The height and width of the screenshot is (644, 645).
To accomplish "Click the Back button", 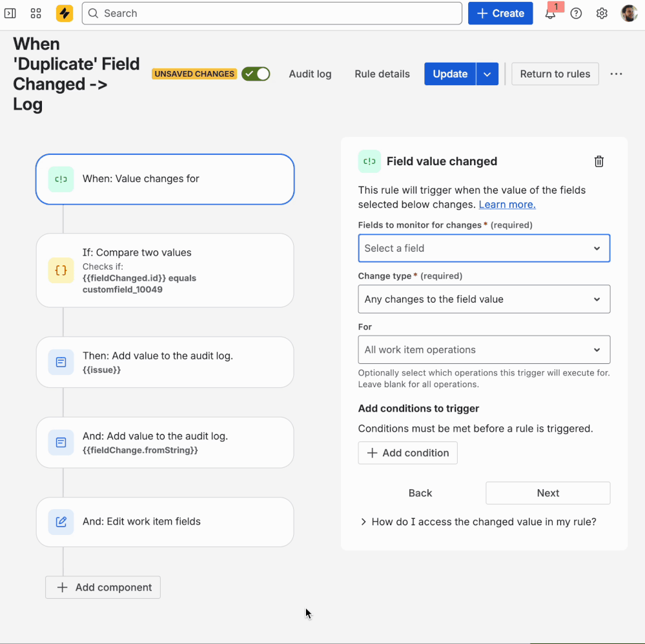I will point(420,493).
